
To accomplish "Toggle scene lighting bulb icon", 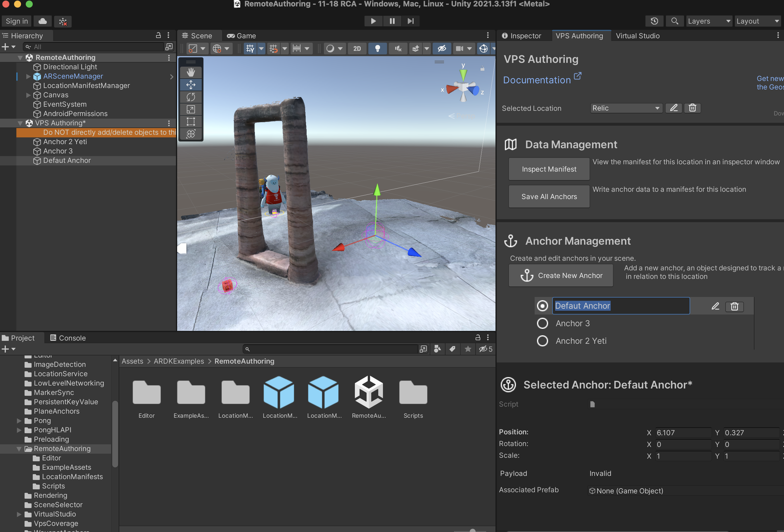I will pos(377,49).
